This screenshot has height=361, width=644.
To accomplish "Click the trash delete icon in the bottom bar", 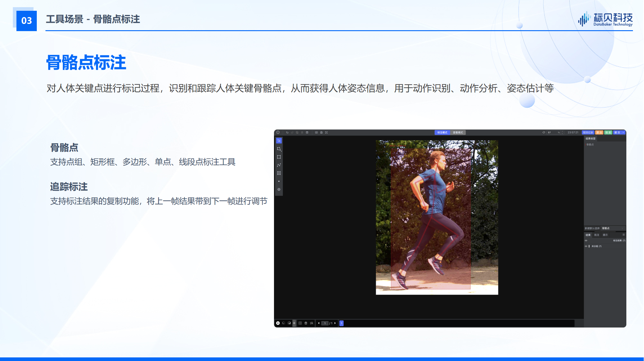I will [x=306, y=323].
